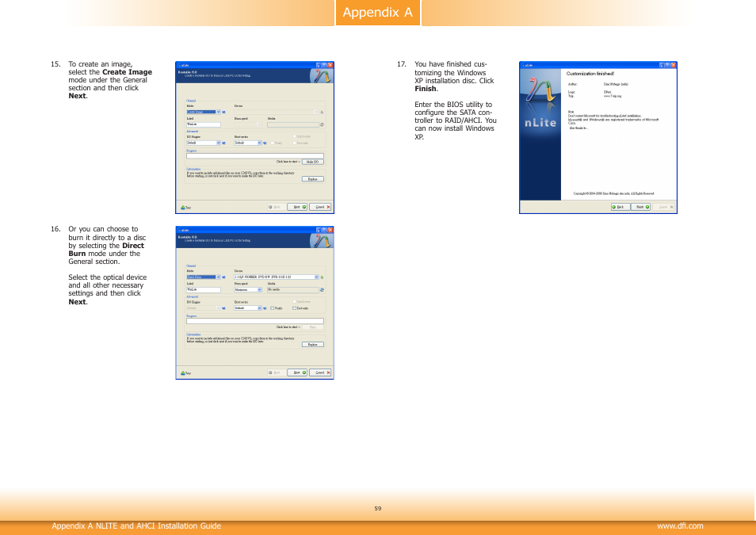Viewport: 756px width, 535px height.
Task: Click Back in Customization finished window
Action: coord(620,207)
